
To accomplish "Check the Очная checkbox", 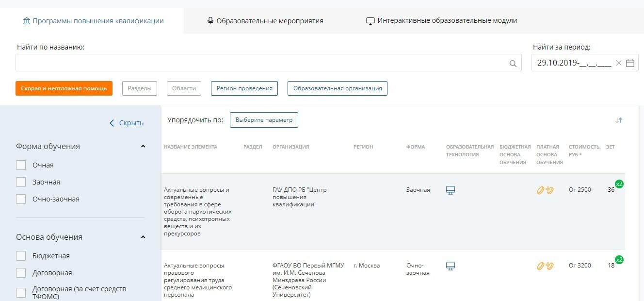I will tap(21, 165).
